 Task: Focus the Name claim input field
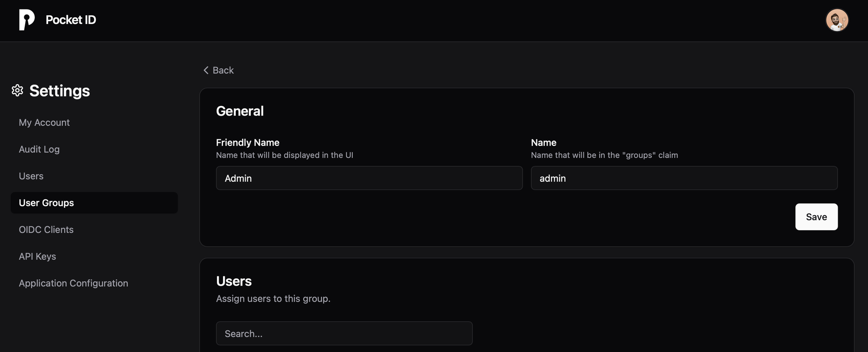point(684,178)
